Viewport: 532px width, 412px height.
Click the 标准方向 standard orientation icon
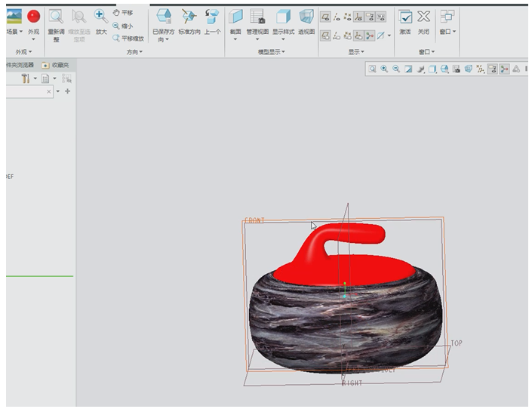pyautogui.click(x=189, y=17)
